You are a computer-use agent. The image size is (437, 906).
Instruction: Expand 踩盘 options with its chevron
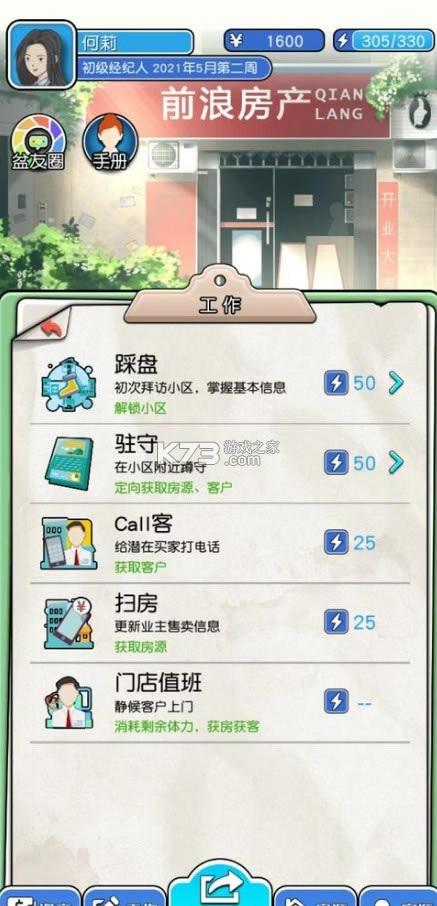tap(396, 383)
